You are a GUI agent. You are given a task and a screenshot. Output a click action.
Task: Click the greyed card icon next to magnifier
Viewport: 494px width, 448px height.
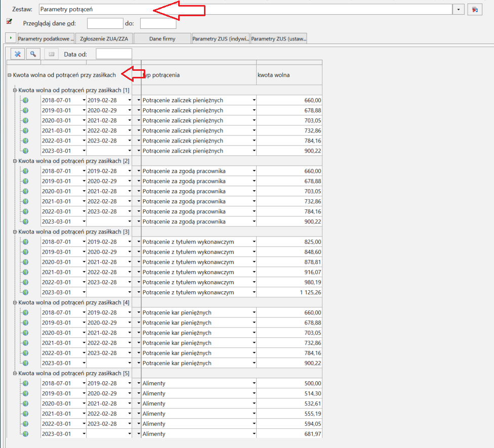click(x=51, y=54)
